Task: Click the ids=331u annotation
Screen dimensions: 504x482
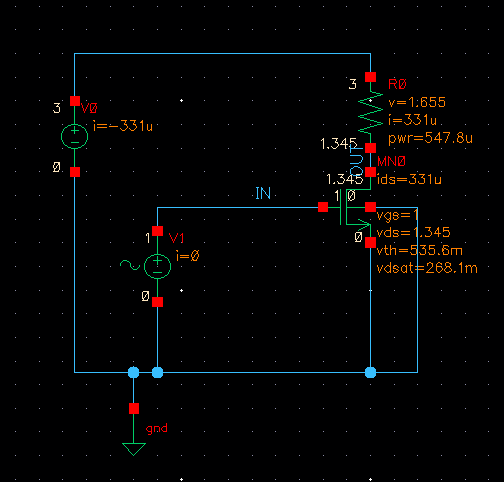Action: coord(409,179)
